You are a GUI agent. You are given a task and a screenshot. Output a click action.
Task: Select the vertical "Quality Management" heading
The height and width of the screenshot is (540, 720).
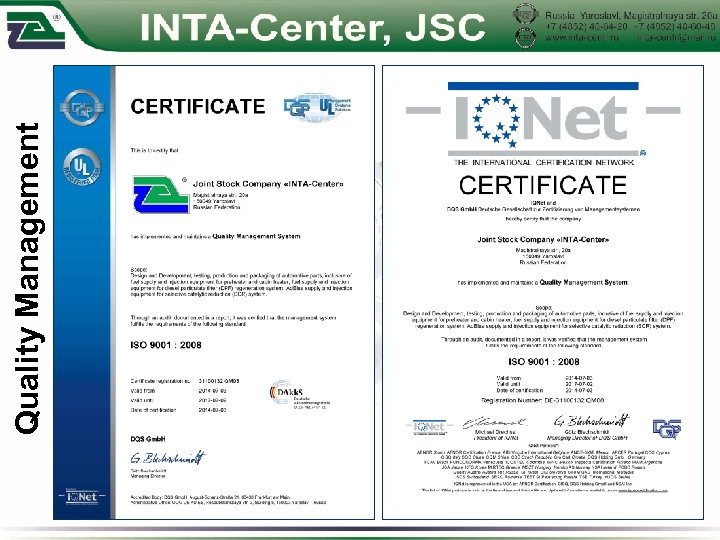(29, 278)
